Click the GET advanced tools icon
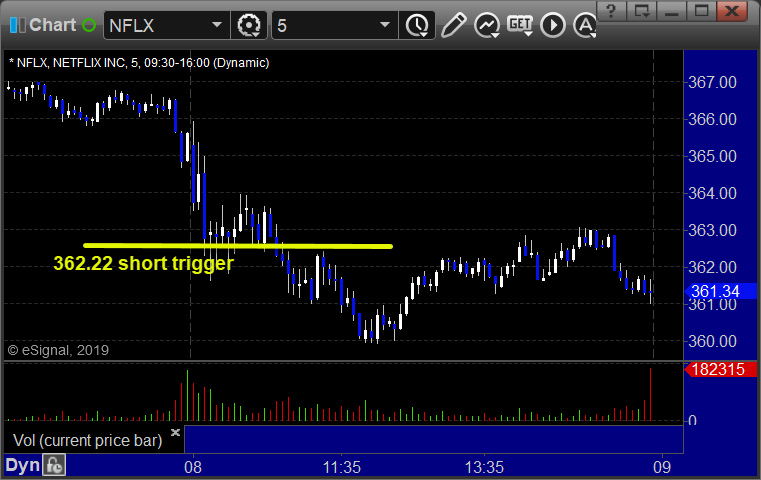 point(520,25)
